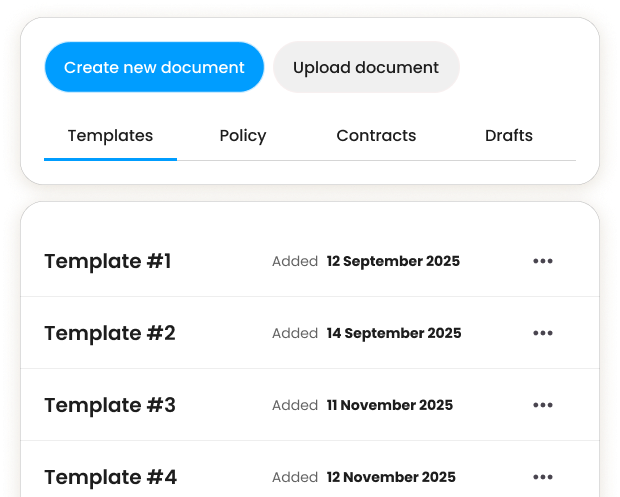Switch to the Templates tab
Screen dimensions: 620x497
(110, 136)
